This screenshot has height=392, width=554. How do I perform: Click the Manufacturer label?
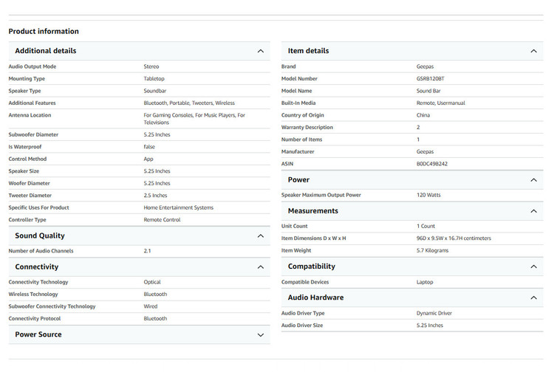coord(298,151)
